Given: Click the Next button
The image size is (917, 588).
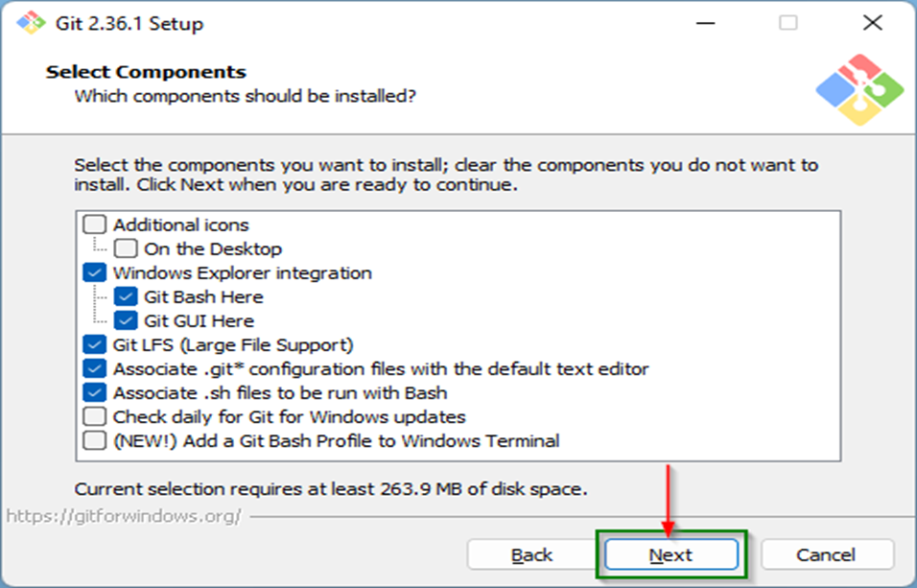Looking at the screenshot, I should point(671,554).
